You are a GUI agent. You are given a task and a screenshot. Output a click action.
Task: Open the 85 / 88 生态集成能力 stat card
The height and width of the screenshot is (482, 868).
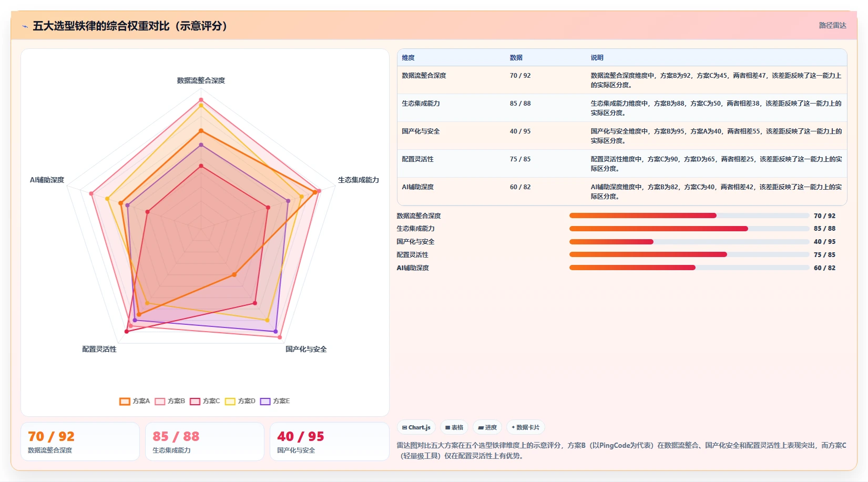(205, 442)
